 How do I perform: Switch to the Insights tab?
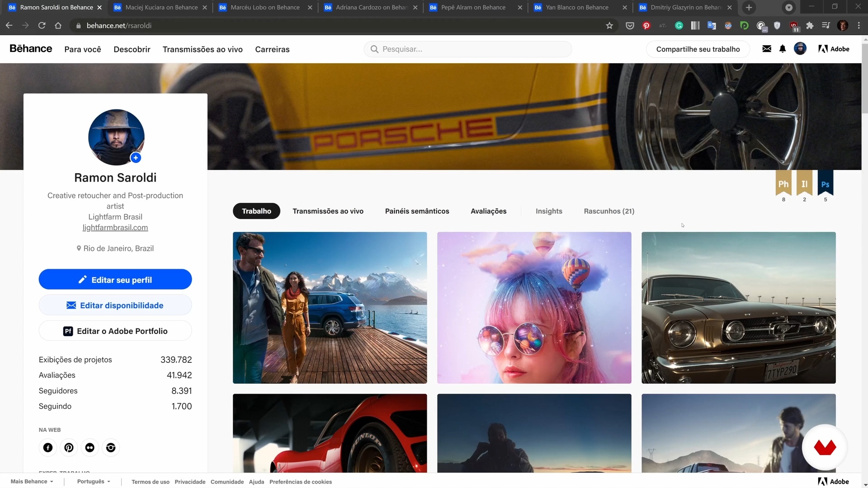(549, 211)
